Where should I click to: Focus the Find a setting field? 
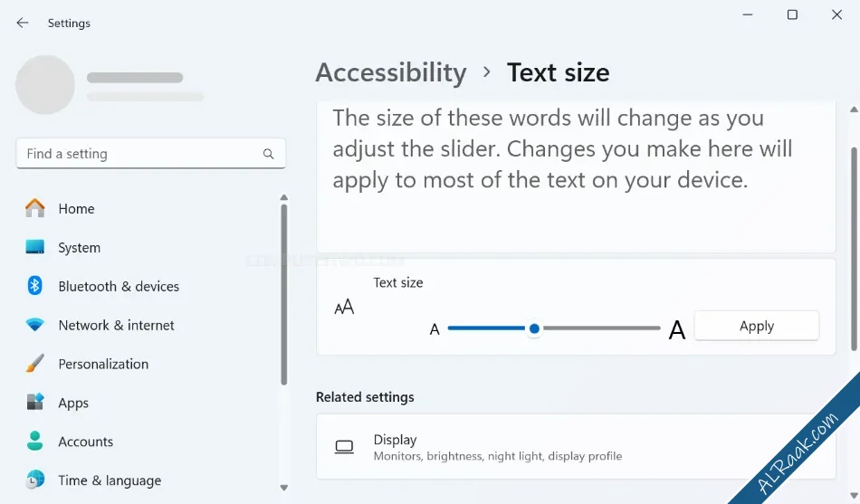(151, 154)
